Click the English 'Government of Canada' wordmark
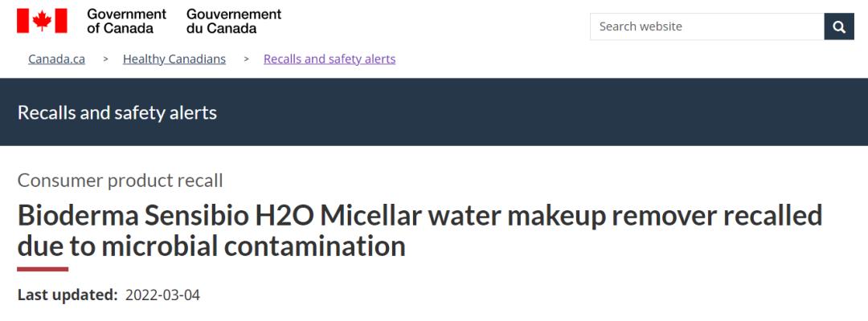This screenshot has height=321, width=868. click(126, 21)
